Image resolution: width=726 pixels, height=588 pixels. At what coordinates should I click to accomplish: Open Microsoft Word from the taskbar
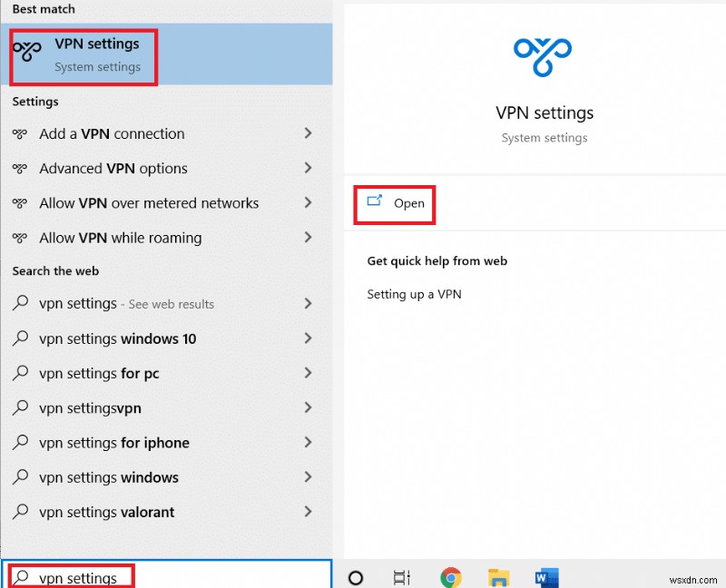coord(545,577)
